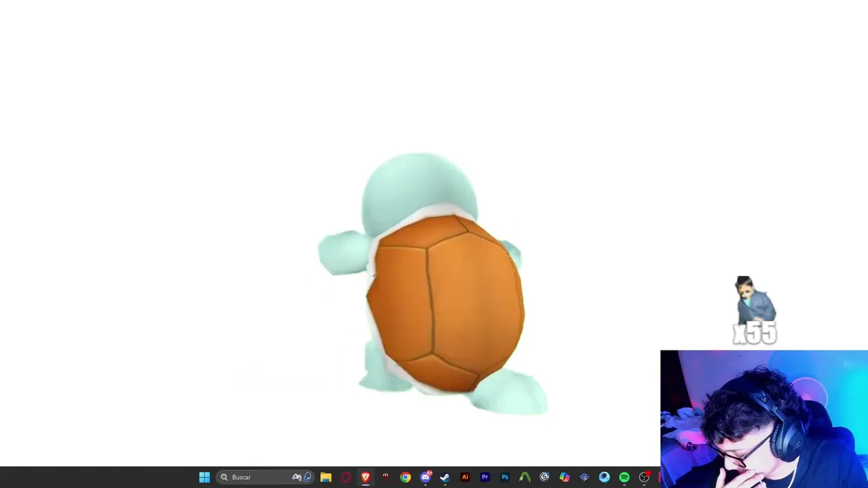The width and height of the screenshot is (868, 488).
Task: Click the search highlights icon in Buscar box
Action: (x=302, y=477)
